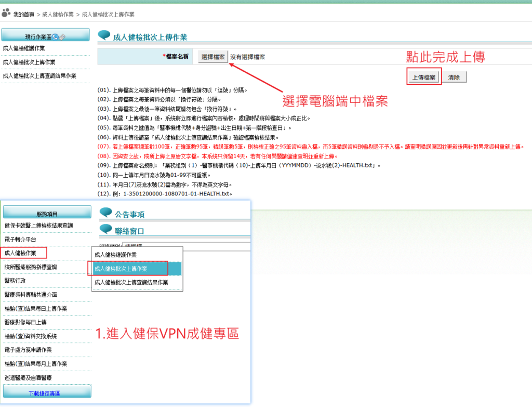This screenshot has width=532, height=407.
Task: Click the paw home icon in breadcrumb
Action: 6,14
